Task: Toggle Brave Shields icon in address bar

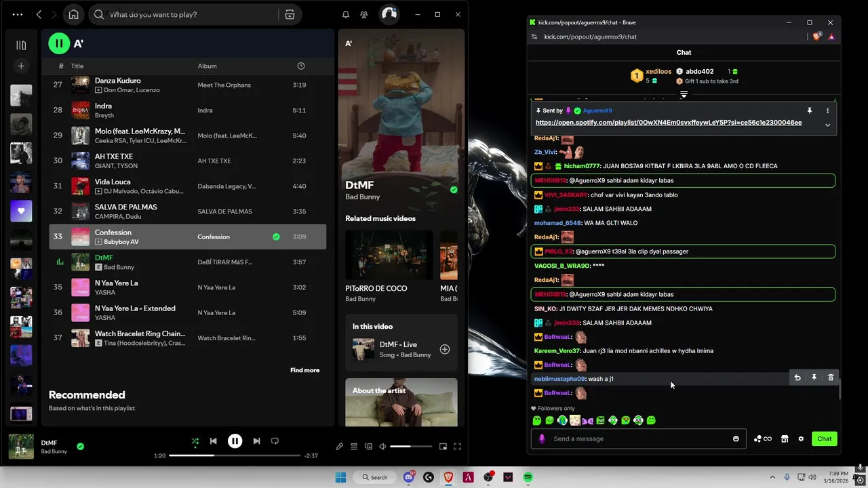Action: [817, 37]
